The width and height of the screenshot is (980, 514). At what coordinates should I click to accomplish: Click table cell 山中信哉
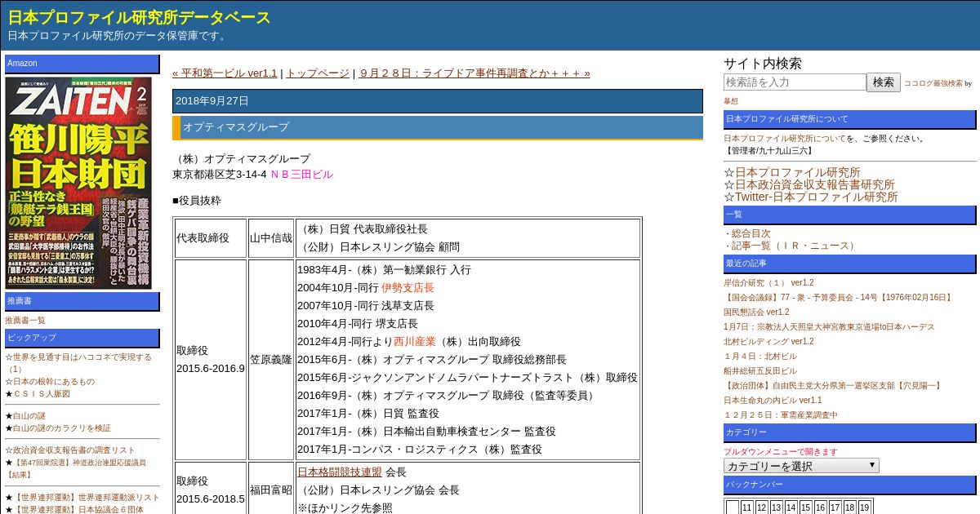pyautogui.click(x=271, y=238)
